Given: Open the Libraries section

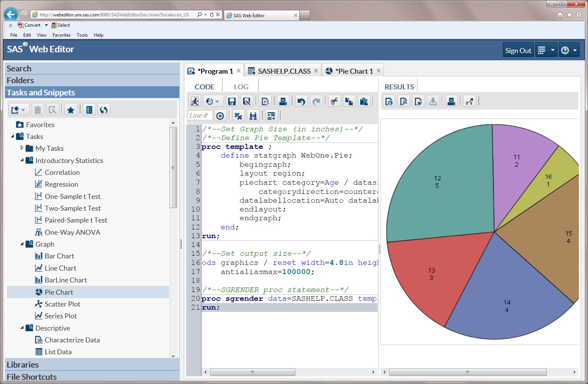Looking at the screenshot, I should pos(23,365).
